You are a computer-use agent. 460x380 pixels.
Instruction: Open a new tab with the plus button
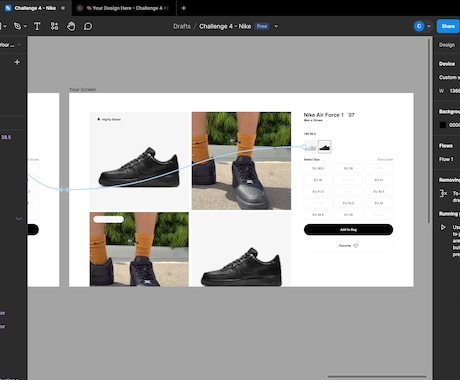(x=184, y=8)
